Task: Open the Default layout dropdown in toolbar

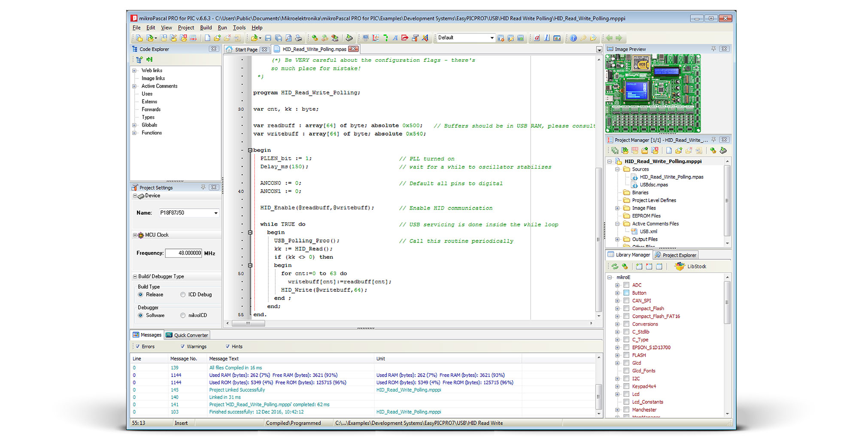Action: 492,38
